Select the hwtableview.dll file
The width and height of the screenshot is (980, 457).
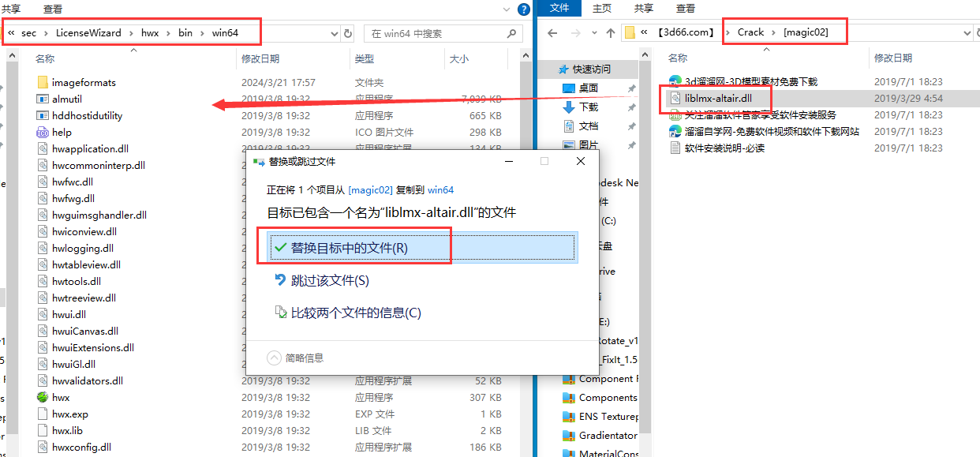point(86,264)
